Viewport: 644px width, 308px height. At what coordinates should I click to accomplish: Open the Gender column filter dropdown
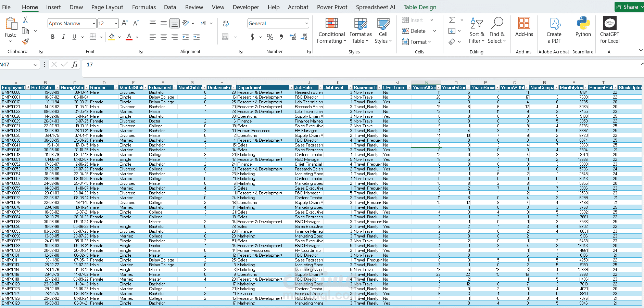116,88
